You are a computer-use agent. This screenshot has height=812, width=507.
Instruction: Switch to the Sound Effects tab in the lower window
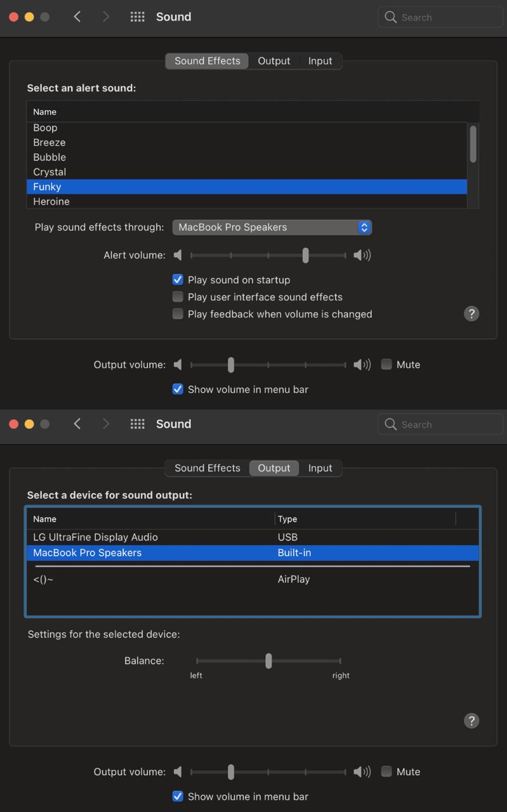point(207,468)
